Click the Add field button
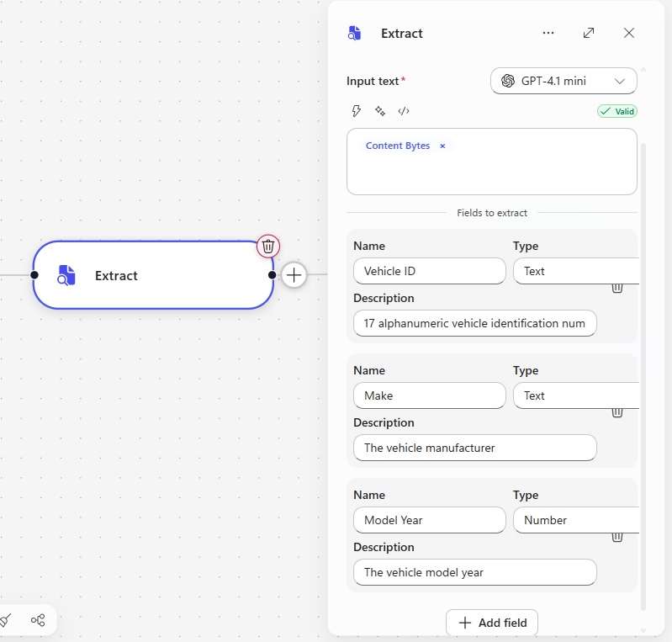This screenshot has width=672, height=642. pos(492,623)
